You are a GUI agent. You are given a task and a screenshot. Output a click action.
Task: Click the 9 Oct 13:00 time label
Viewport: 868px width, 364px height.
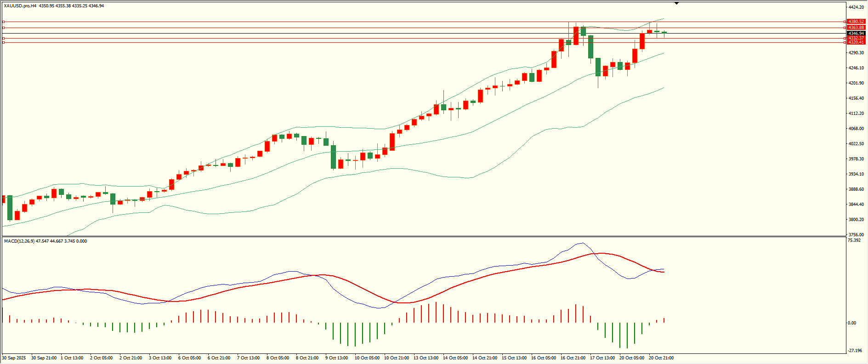click(x=337, y=358)
